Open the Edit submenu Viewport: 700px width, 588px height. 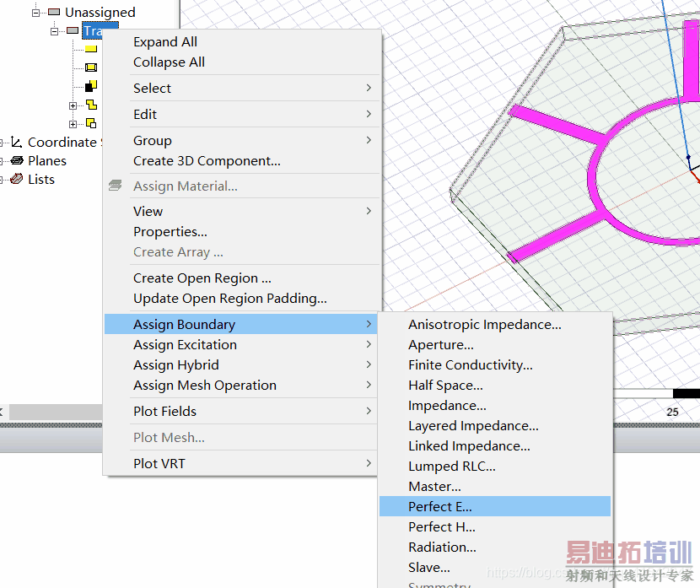(241, 114)
